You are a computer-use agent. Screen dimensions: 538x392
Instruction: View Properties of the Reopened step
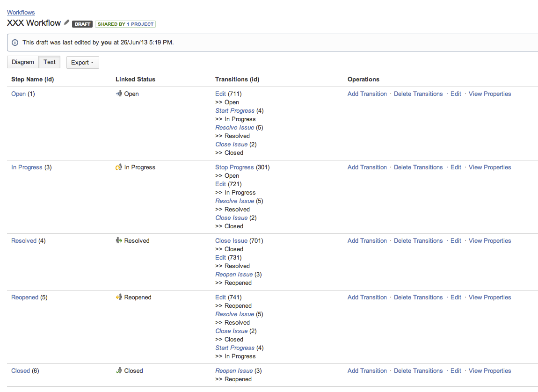point(490,297)
